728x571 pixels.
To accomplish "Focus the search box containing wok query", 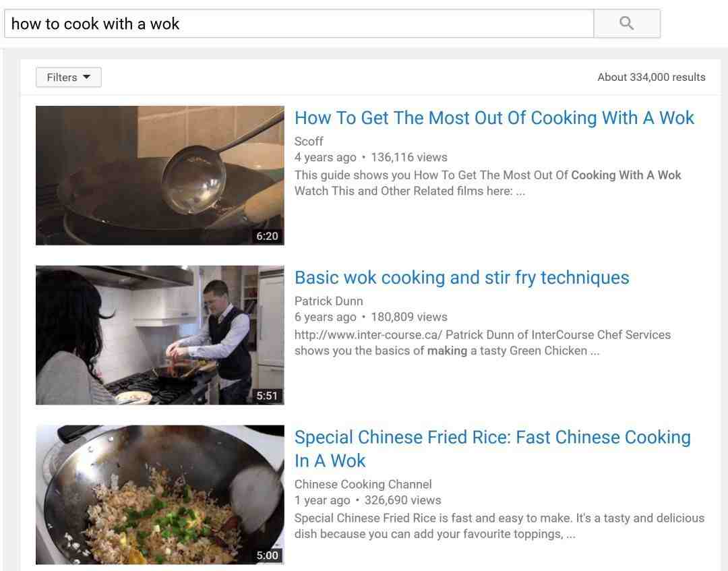I will coord(299,23).
